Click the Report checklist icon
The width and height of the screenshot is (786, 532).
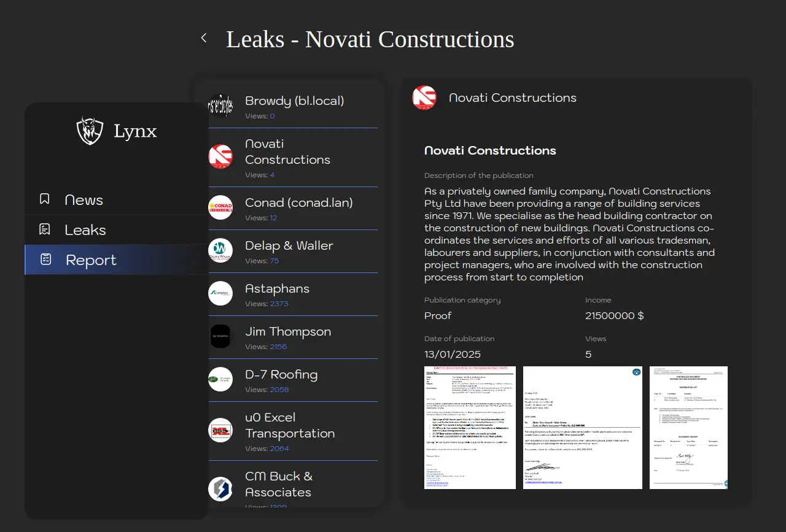click(x=45, y=260)
